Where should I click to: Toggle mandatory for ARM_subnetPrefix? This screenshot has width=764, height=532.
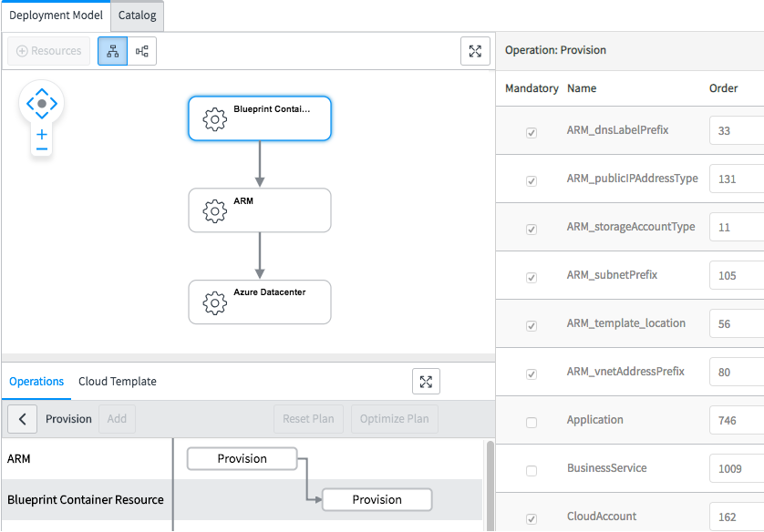pyautogui.click(x=532, y=278)
